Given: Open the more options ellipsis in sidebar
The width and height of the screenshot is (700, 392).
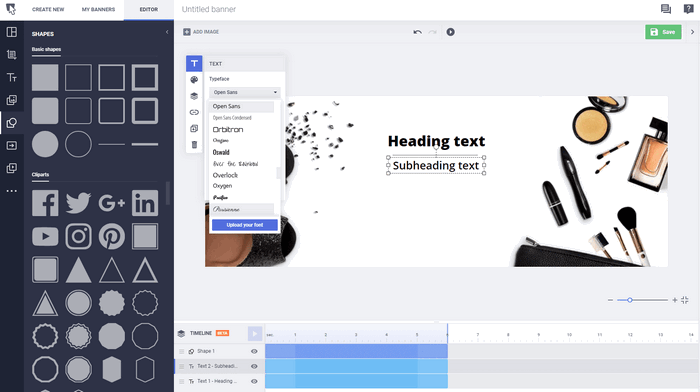Looking at the screenshot, I should pos(12,191).
